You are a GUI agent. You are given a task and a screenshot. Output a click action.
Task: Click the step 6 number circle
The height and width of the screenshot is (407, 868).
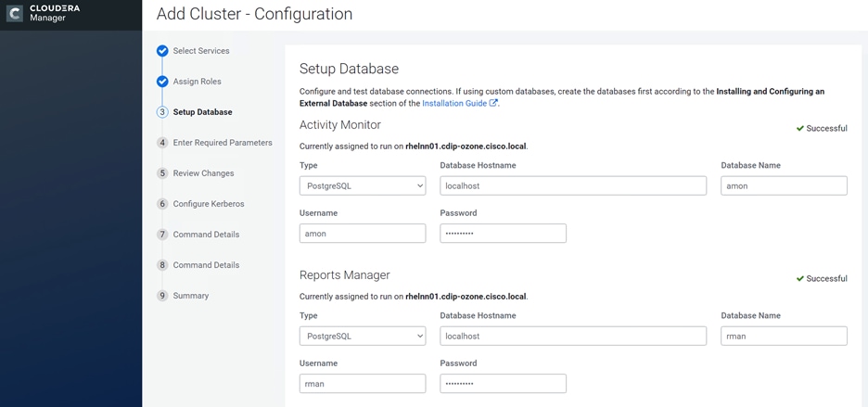point(162,204)
